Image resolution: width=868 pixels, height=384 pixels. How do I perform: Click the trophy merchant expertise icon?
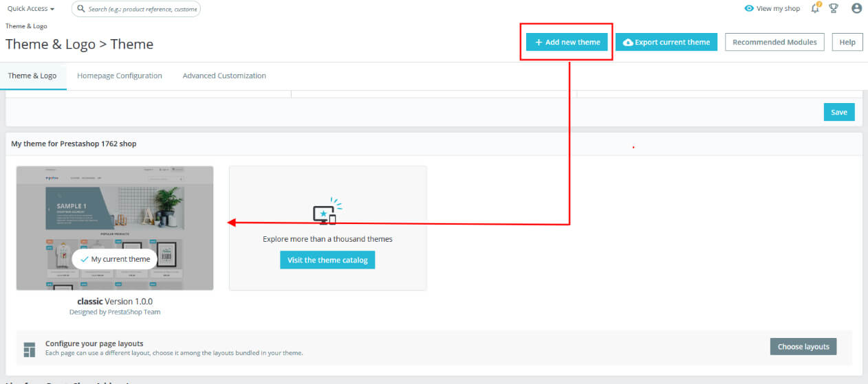(834, 8)
